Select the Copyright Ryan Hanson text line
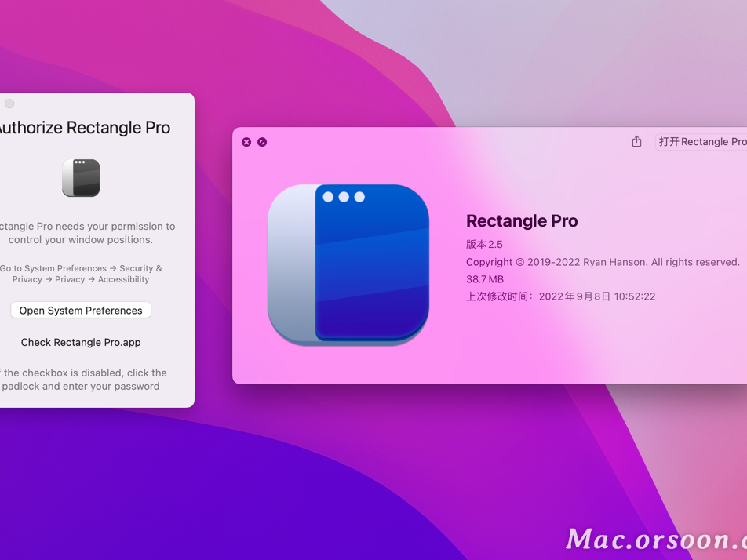747x560 pixels. pyautogui.click(x=603, y=262)
